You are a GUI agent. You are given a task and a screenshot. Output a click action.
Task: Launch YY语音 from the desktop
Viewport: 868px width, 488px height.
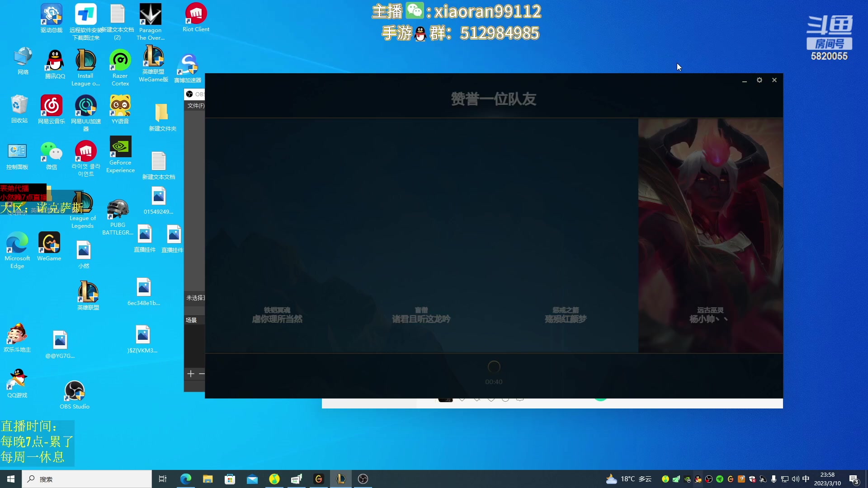(x=120, y=109)
